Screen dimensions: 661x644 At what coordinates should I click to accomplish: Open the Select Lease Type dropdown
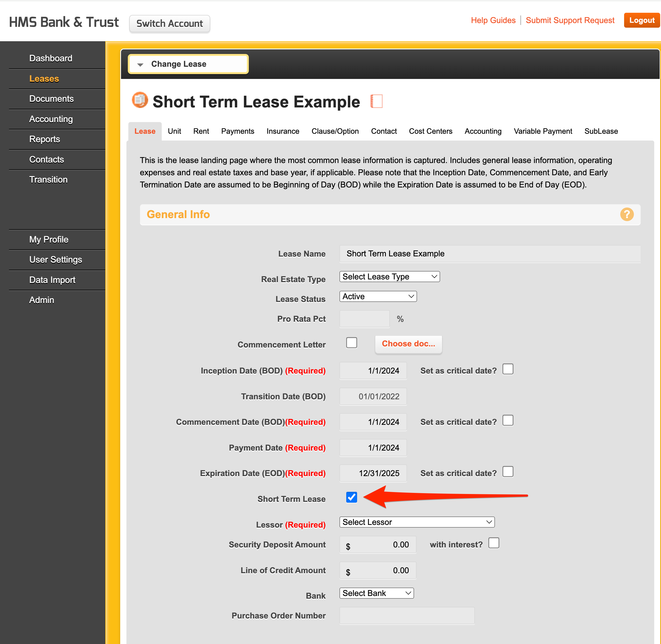[389, 277]
